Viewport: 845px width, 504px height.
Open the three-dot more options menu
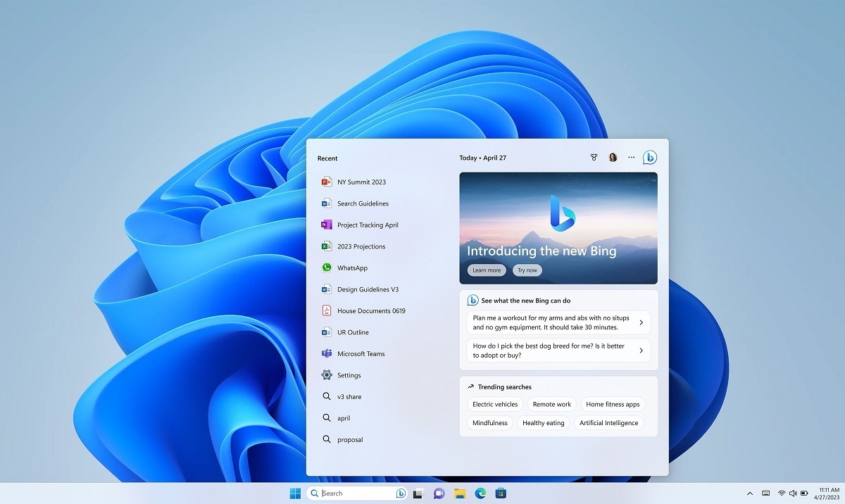coord(631,158)
